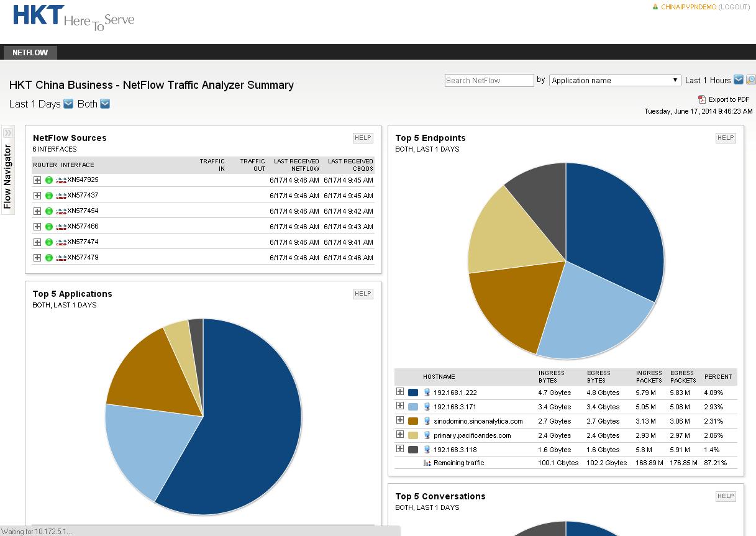Click Top 5 Endpoints panel title
Screen dimensions: 756x536
click(430, 138)
